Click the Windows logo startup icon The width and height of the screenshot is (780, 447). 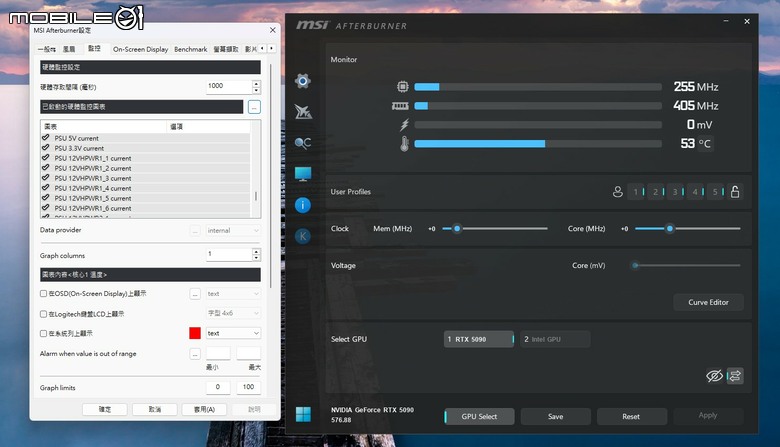coord(303,414)
